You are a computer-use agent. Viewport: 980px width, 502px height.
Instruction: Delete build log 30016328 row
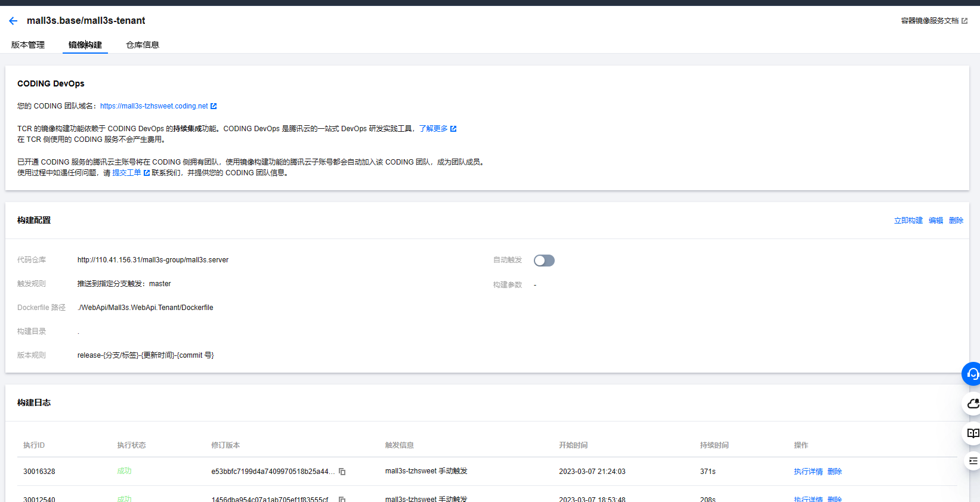[x=834, y=472]
